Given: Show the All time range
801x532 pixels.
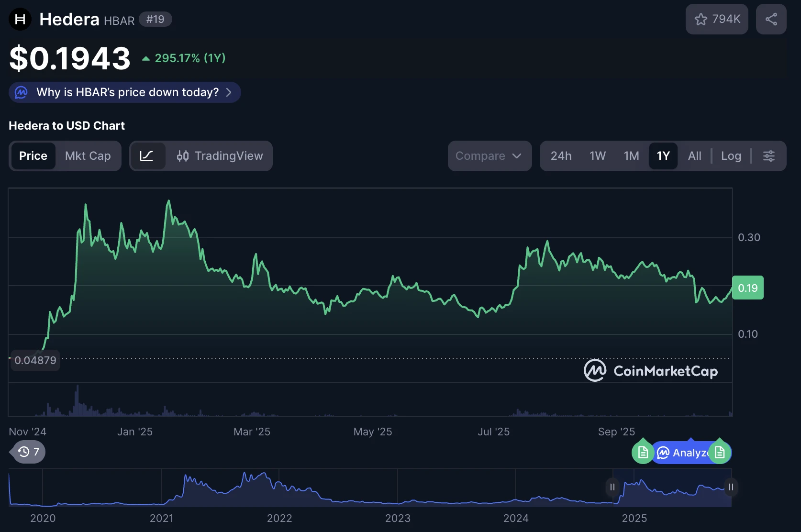Looking at the screenshot, I should pos(694,156).
